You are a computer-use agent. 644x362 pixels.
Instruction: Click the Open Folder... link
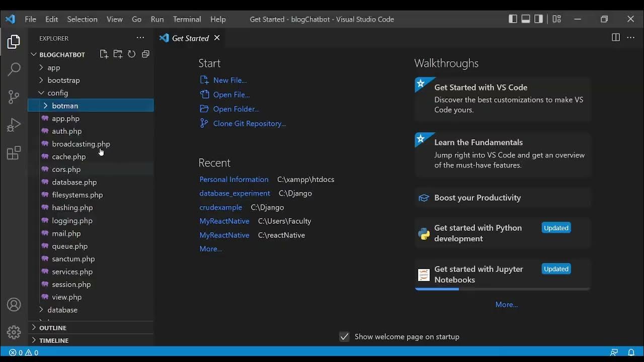tap(236, 109)
